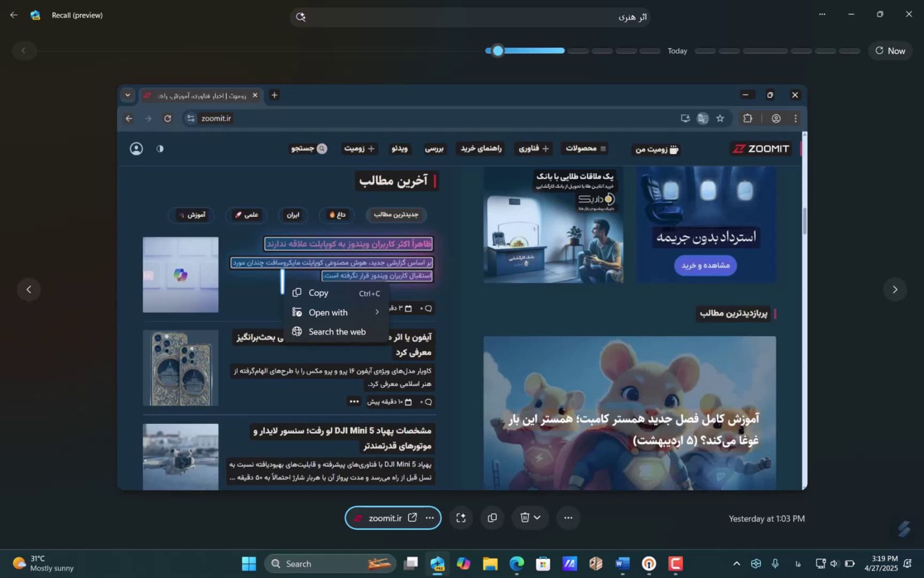The height and width of the screenshot is (578, 924).
Task: Click the browser install app icon
Action: pyautogui.click(x=685, y=118)
